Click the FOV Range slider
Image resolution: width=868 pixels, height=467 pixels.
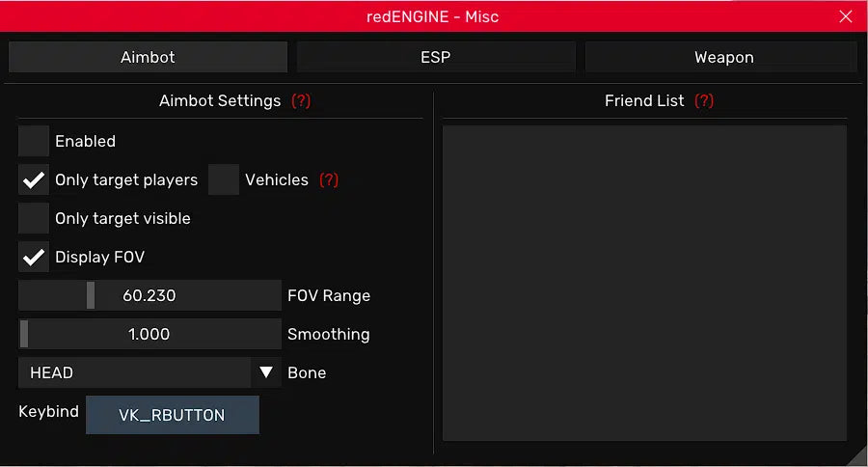coord(149,295)
